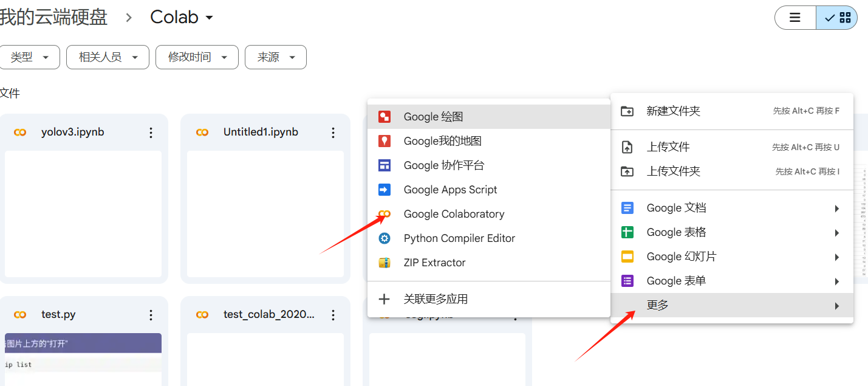Click the Google Colaboratory orange icon

tap(384, 214)
